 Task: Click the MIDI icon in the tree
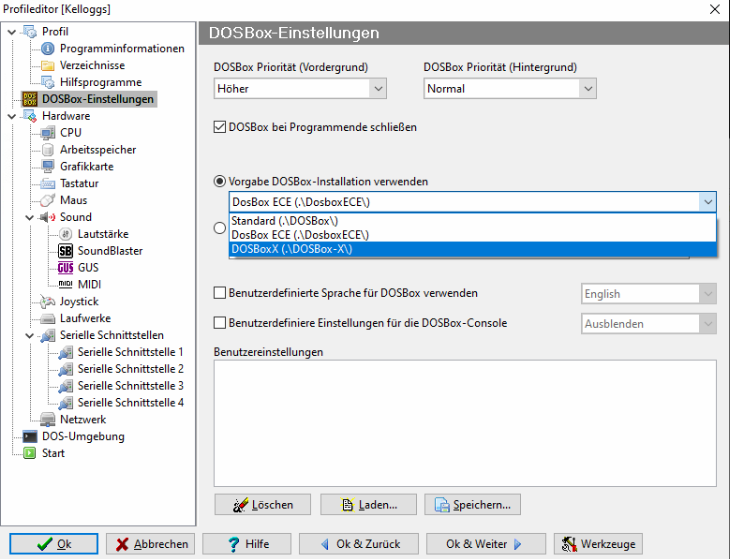[66, 285]
